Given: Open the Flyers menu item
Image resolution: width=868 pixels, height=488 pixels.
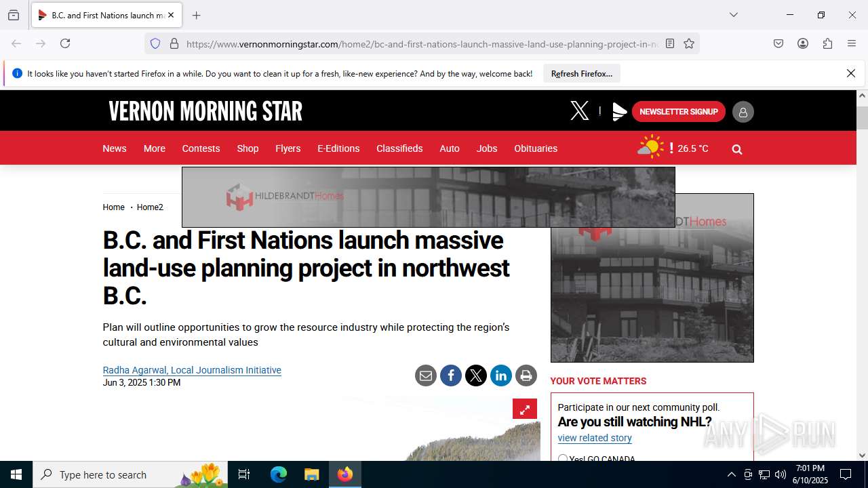Looking at the screenshot, I should pos(288,148).
